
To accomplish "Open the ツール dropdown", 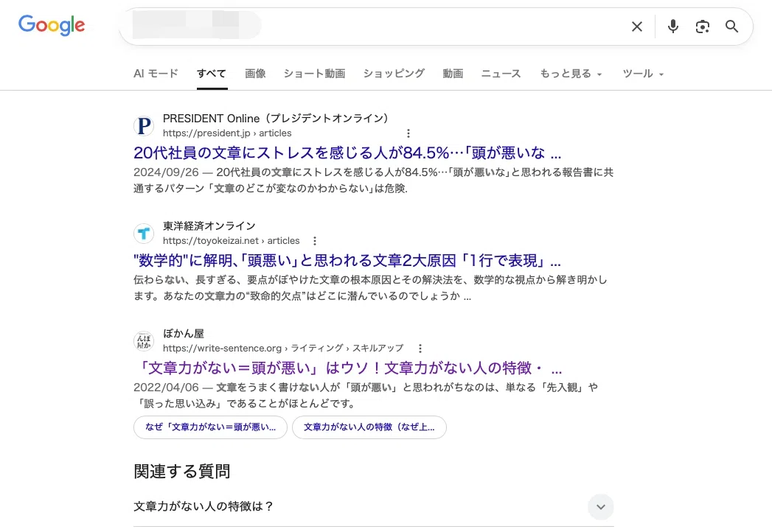I will point(643,74).
